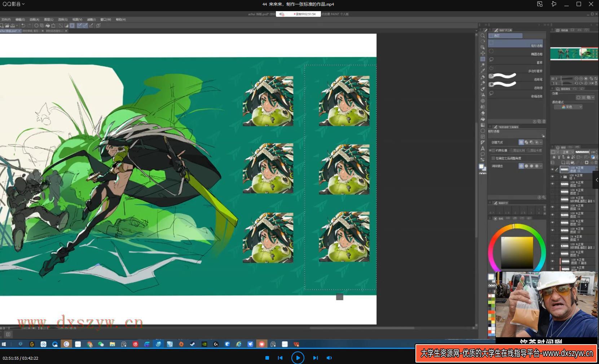Toggle the 在确定之后调整角度 checkbox
This screenshot has width=599, height=364.
[493, 158]
